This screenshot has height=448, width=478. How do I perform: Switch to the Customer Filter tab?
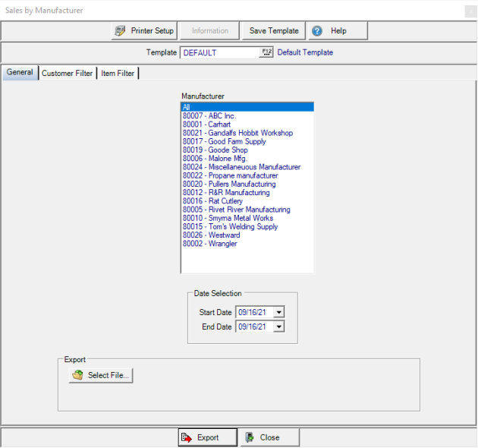[x=67, y=74]
